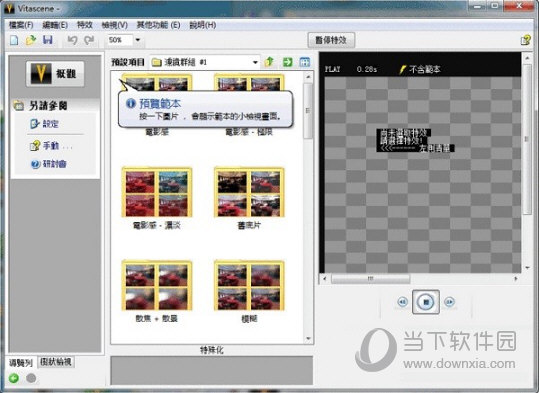Image resolution: width=540 pixels, height=393 pixels.
Task: Click the Vitascene app icon in title bar
Action: 10,9
